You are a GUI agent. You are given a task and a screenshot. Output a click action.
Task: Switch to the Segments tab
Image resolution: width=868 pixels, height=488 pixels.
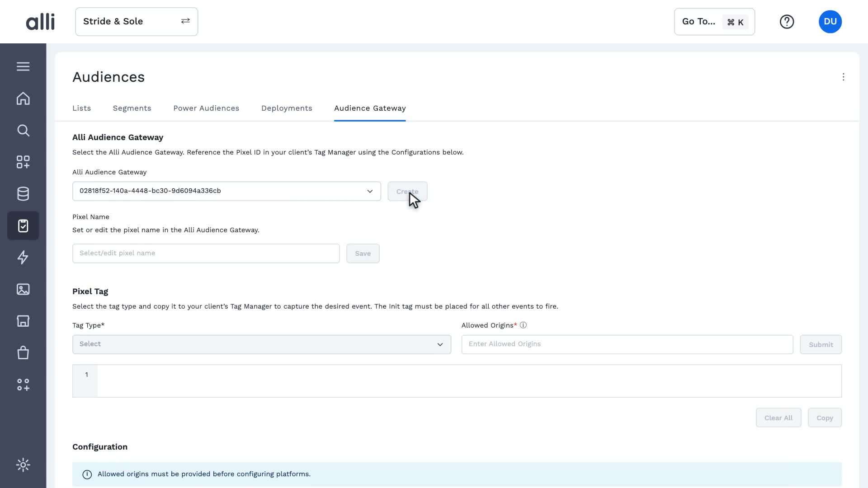(x=132, y=108)
